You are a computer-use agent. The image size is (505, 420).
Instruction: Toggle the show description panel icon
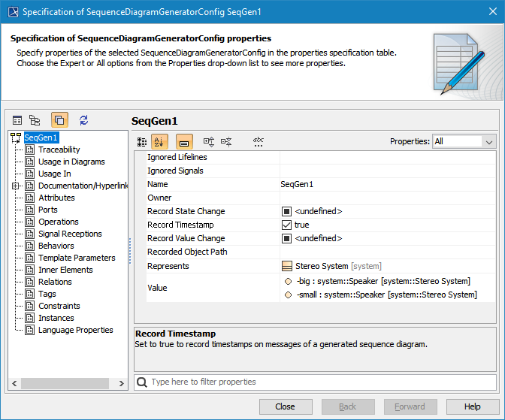(184, 141)
